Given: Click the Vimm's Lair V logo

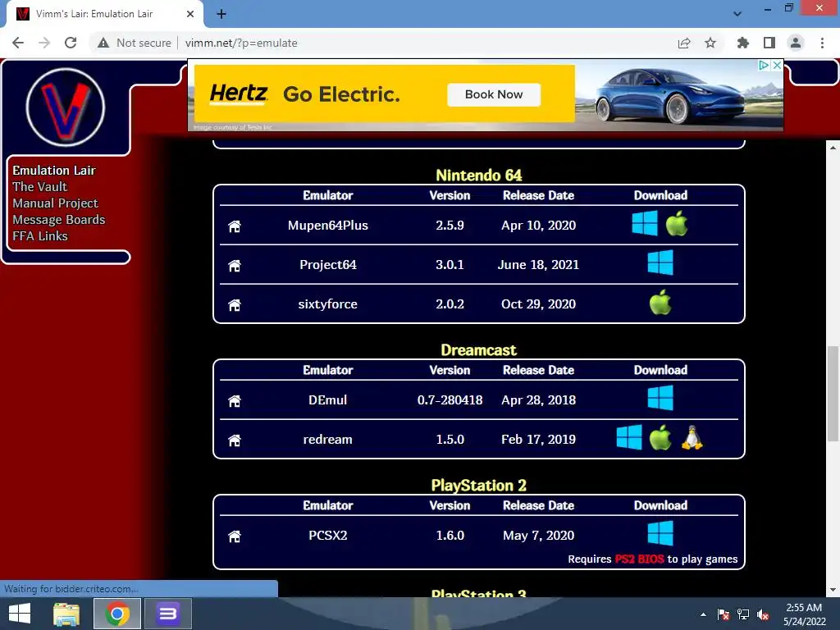Looking at the screenshot, I should click(66, 107).
